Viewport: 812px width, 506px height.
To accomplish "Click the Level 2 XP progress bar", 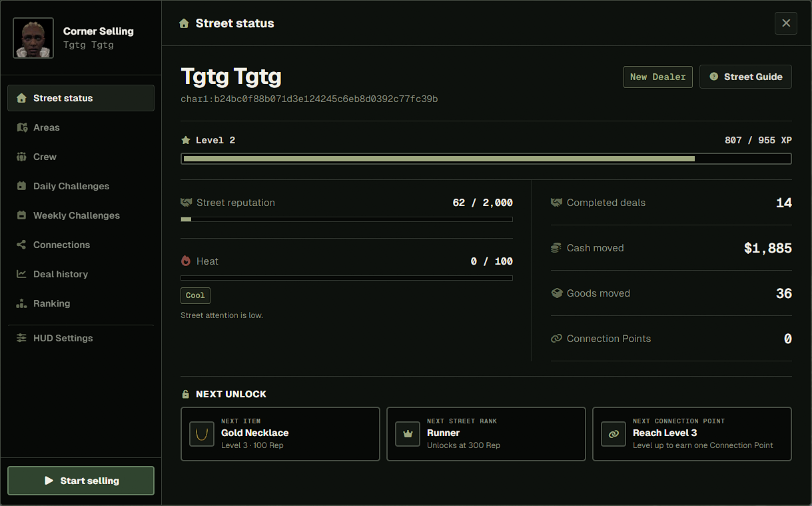I will [486, 159].
